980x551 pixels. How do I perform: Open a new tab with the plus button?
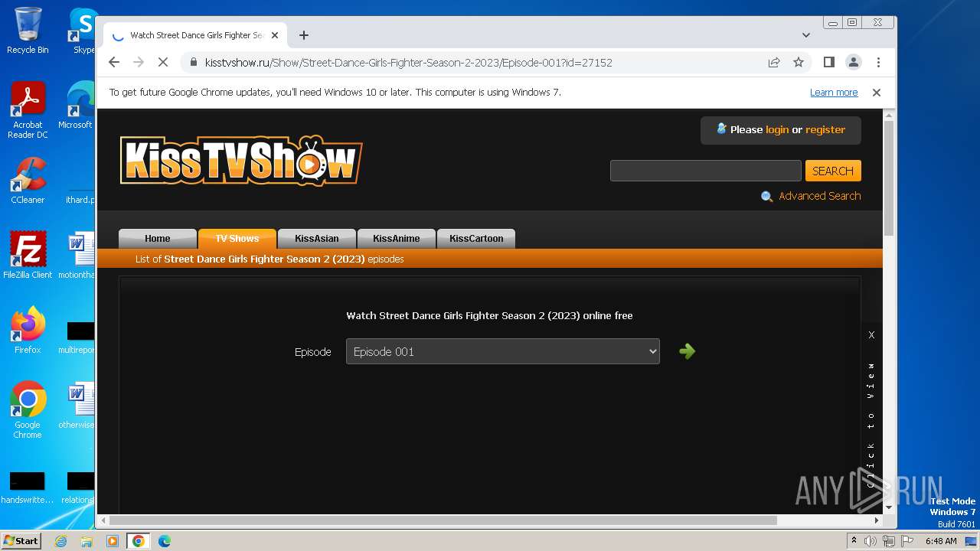click(x=304, y=35)
